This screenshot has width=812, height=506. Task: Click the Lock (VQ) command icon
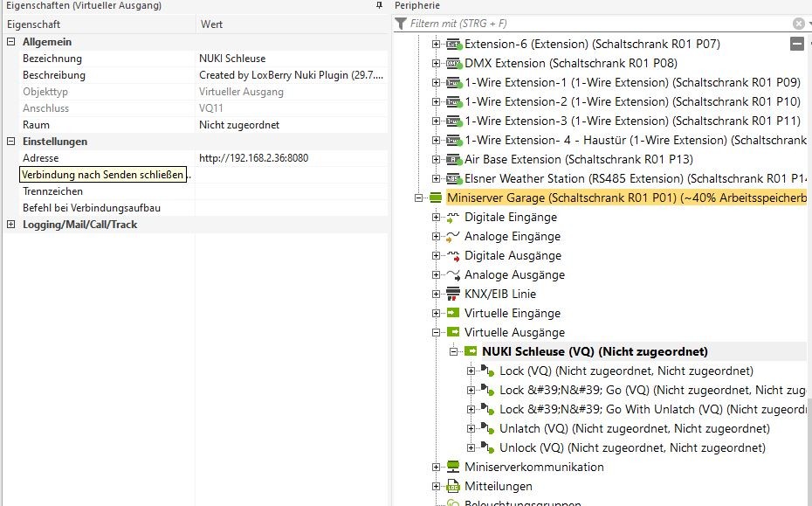click(x=488, y=371)
